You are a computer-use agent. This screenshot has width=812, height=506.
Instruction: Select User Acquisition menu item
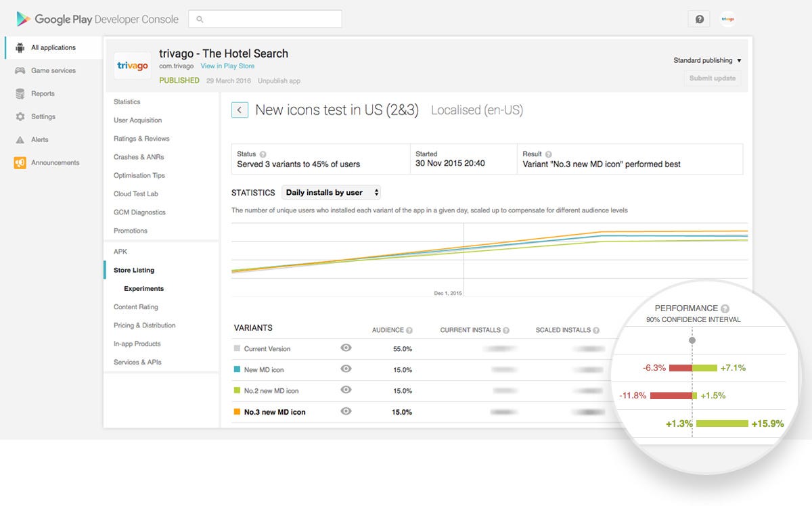click(x=138, y=120)
